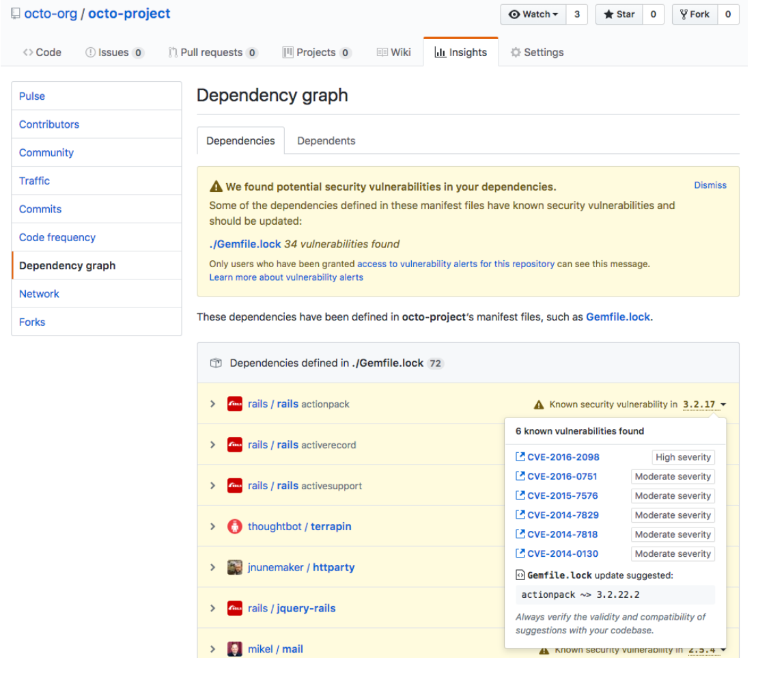This screenshot has width=784, height=673.
Task: Click the package icon beside Dependencies defined in
Action: pos(215,363)
